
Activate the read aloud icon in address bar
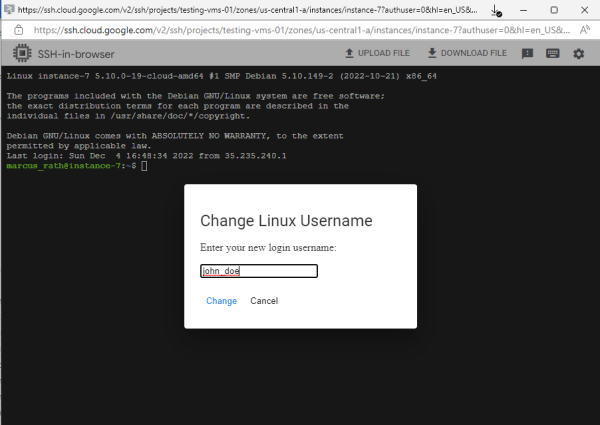pos(584,30)
